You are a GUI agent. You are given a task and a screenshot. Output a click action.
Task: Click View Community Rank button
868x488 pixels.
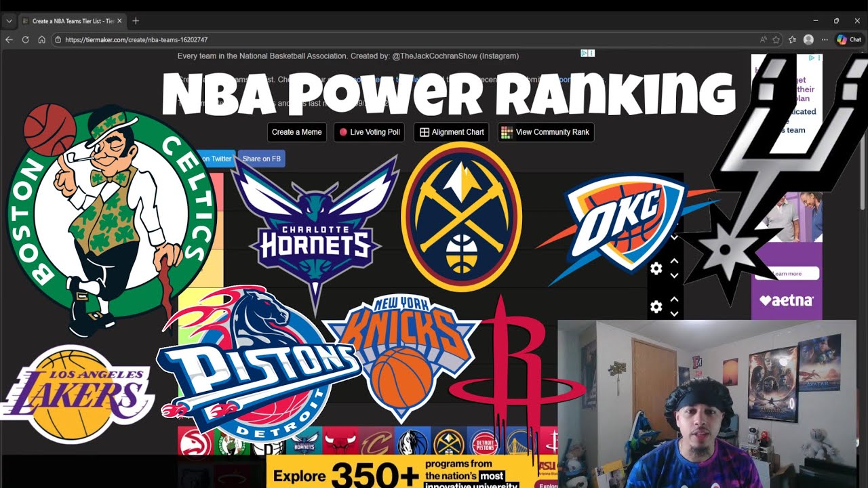pos(545,132)
